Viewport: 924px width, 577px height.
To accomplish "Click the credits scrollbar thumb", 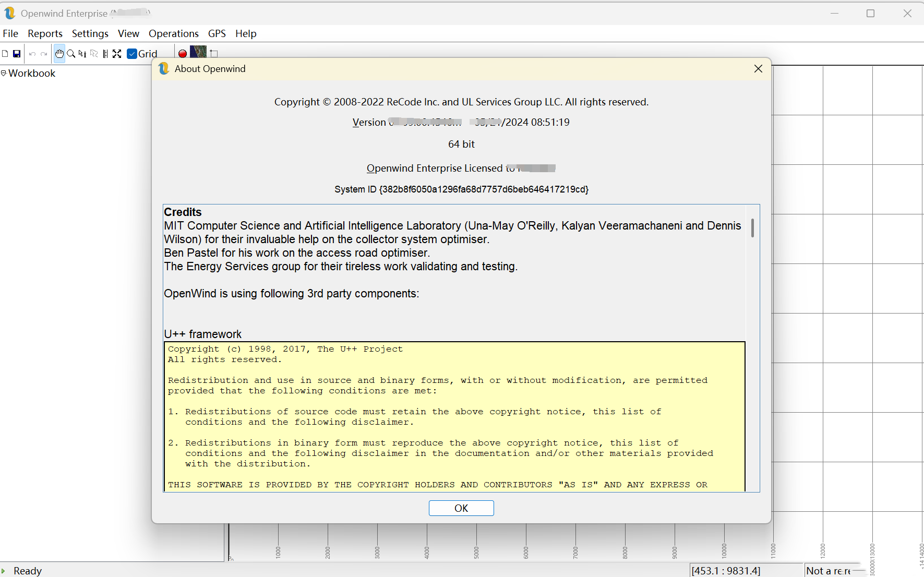I will coord(752,228).
